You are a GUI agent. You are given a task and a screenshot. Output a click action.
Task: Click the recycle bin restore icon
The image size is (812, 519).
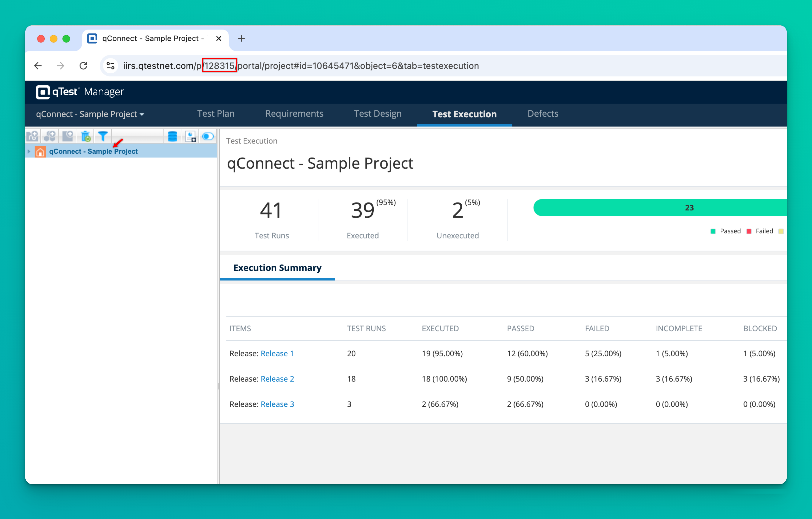click(86, 136)
